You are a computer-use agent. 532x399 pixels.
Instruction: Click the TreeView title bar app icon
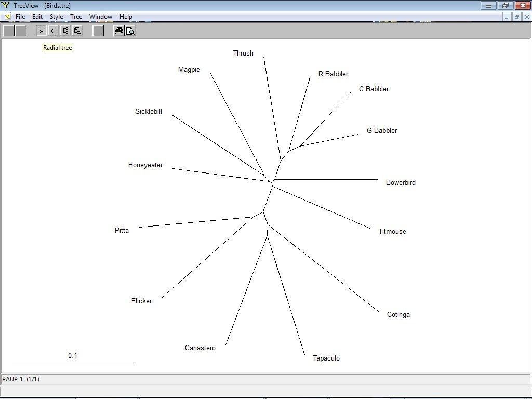5,5
